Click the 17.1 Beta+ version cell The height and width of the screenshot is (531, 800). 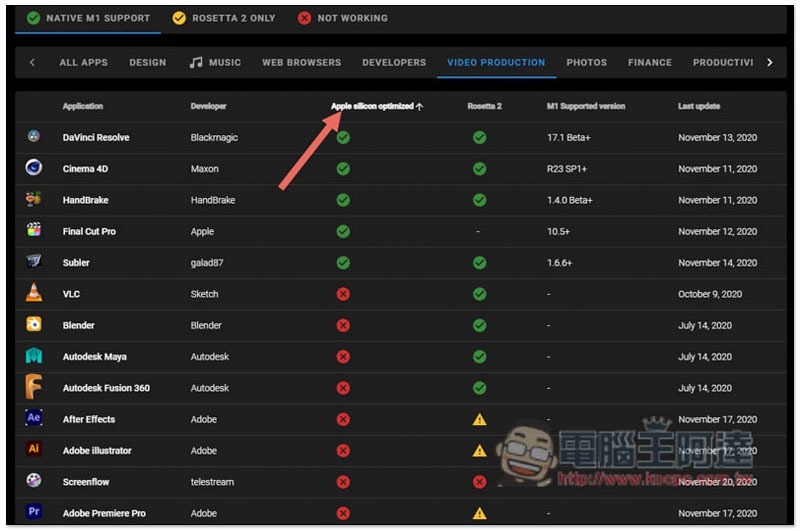(x=568, y=137)
